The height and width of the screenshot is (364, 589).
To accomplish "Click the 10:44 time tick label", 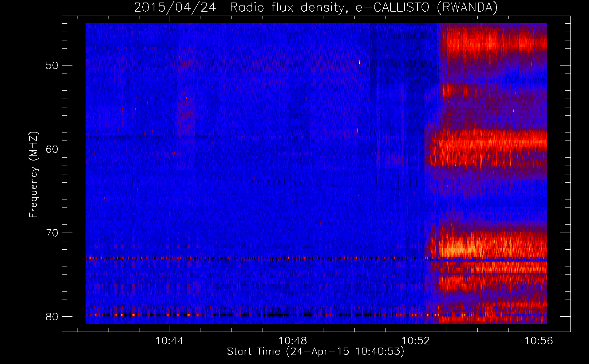I will (x=170, y=341).
